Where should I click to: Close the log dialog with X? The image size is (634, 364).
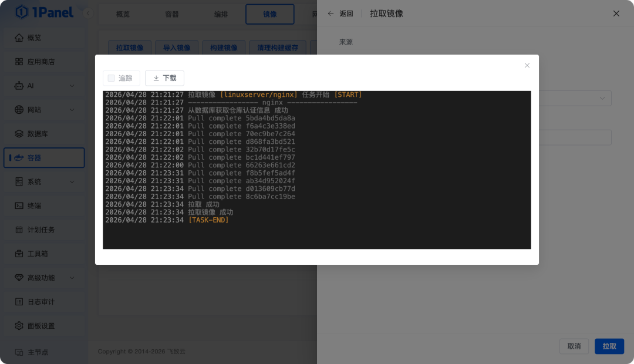coord(527,66)
